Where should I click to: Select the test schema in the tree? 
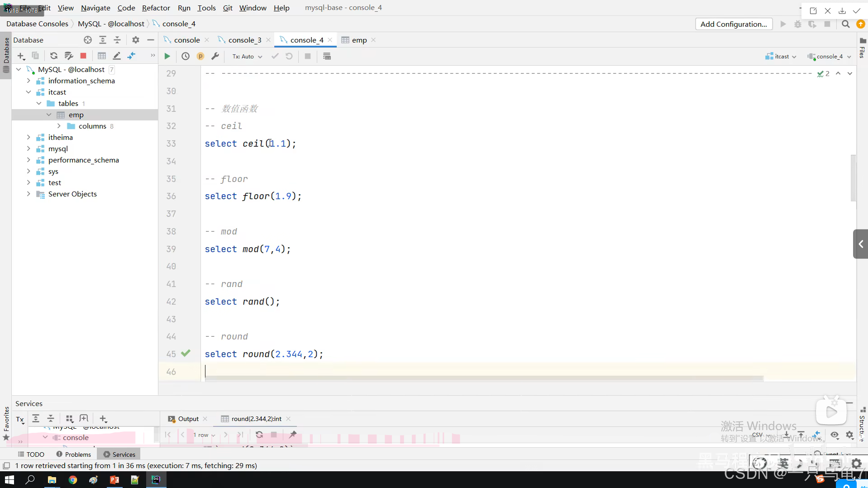(x=54, y=182)
